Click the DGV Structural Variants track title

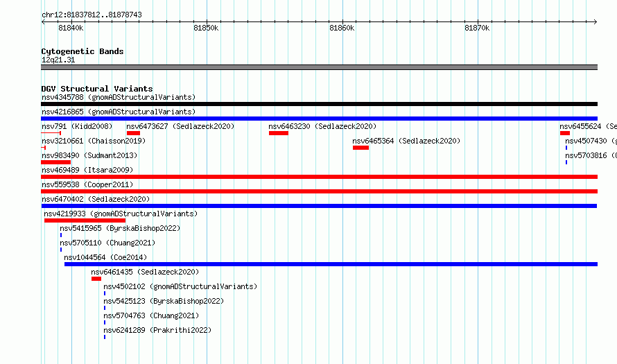click(97, 89)
